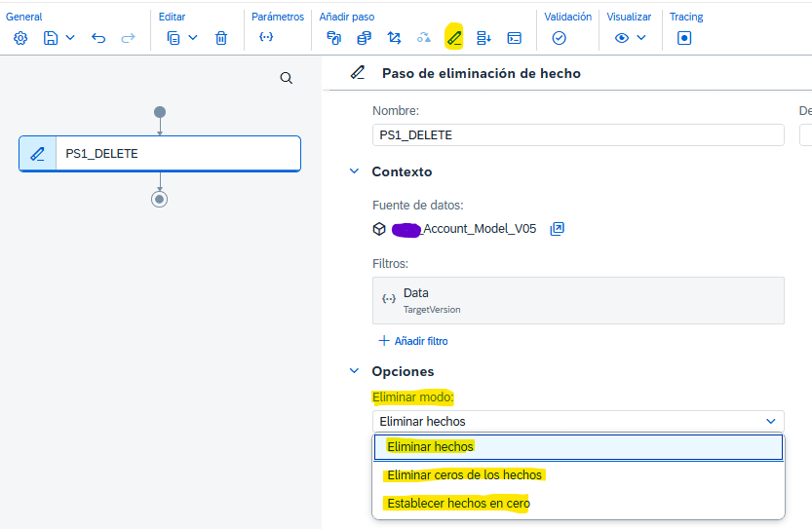Open the General settings gear
This screenshot has height=529, width=812.
tap(20, 38)
